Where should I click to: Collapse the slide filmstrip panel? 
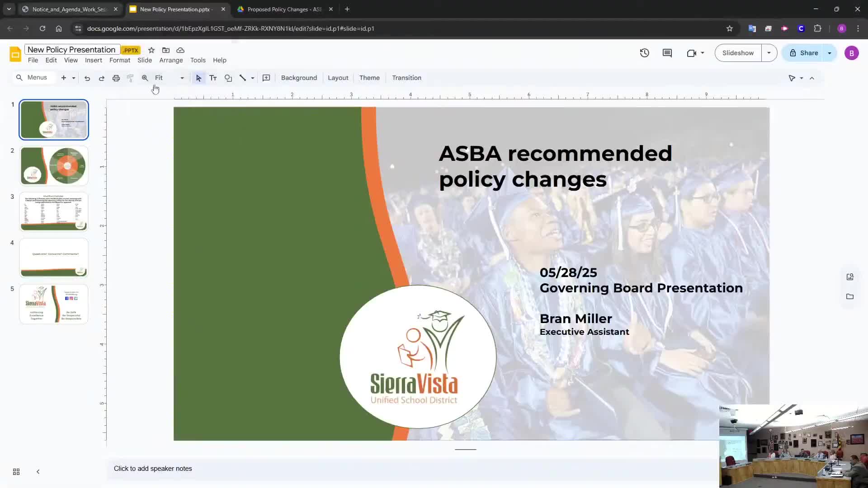(x=38, y=472)
